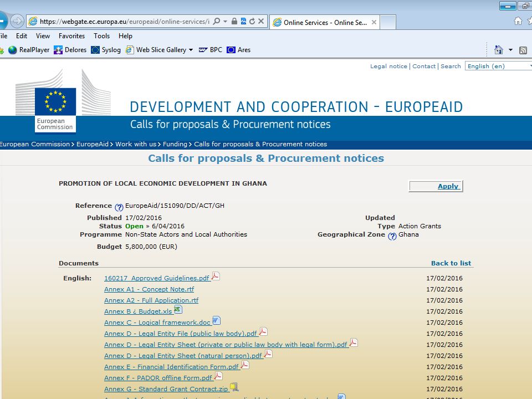Open the Search link in header

pos(451,66)
